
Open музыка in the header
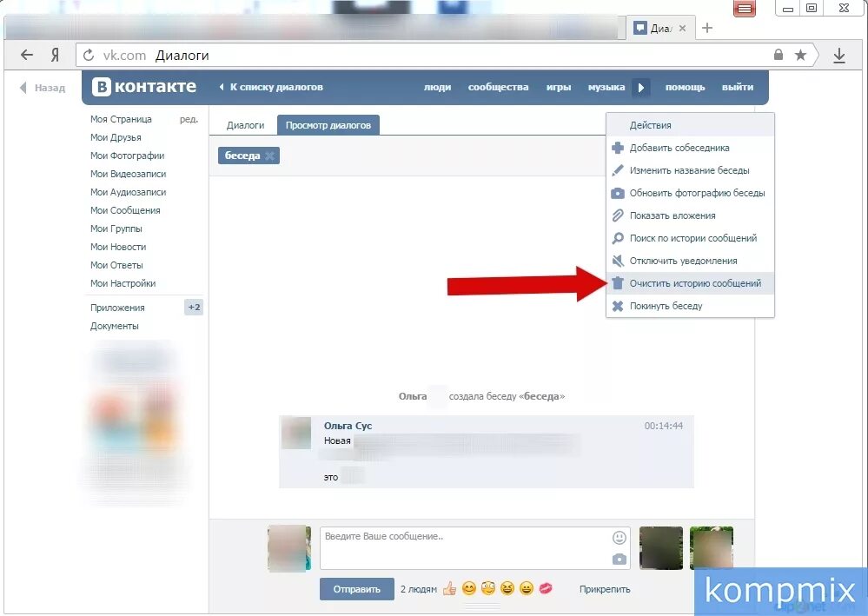[x=606, y=87]
